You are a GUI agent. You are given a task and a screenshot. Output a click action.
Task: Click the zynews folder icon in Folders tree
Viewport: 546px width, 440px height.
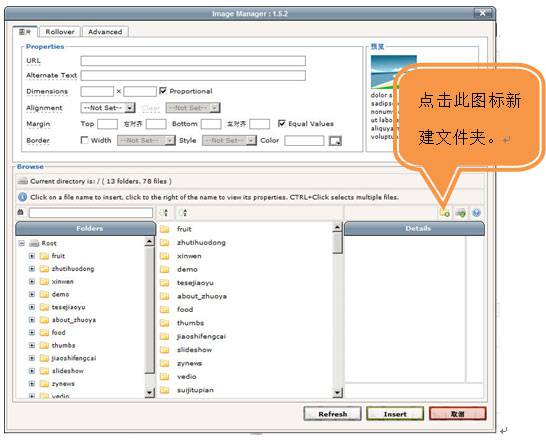click(x=44, y=384)
